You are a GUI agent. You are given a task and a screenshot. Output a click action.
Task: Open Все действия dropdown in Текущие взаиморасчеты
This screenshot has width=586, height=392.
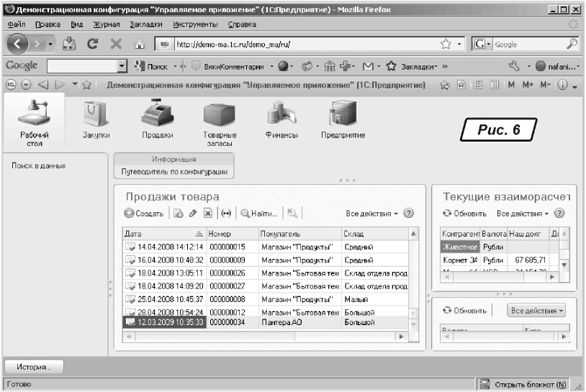(x=522, y=214)
